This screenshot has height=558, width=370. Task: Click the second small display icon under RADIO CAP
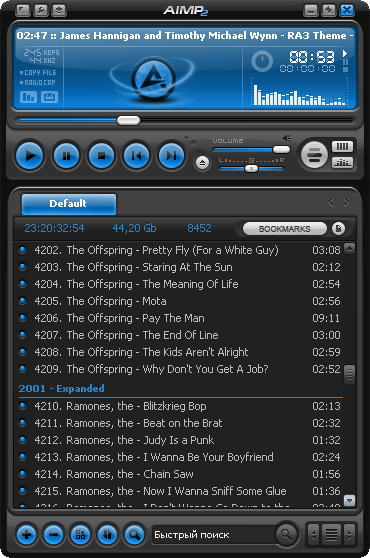[x=49, y=97]
